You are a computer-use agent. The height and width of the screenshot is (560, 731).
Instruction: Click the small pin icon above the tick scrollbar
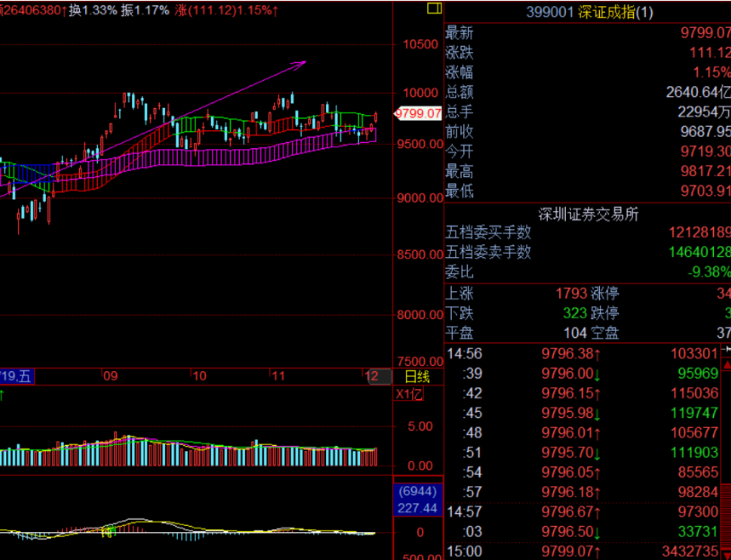[x=726, y=348]
